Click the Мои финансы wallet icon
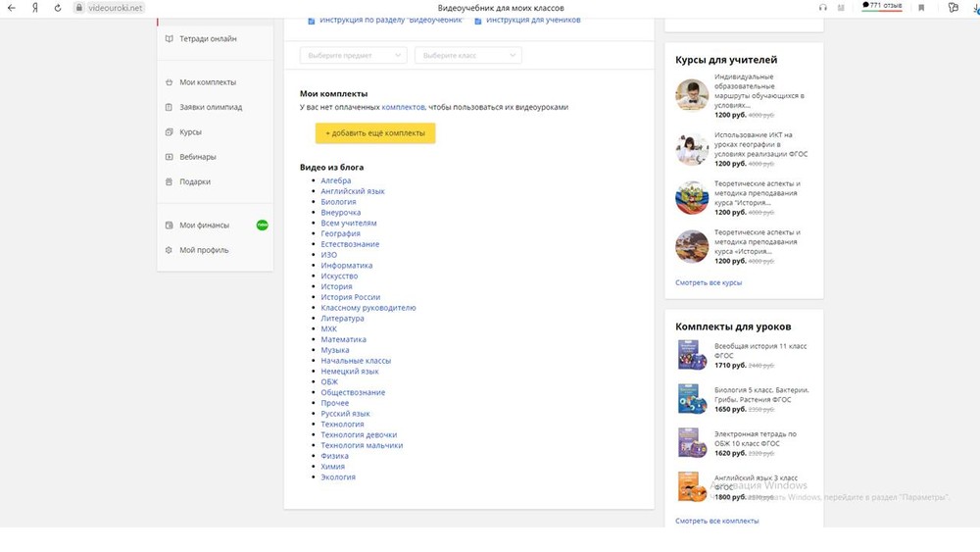980x552 pixels. [170, 226]
